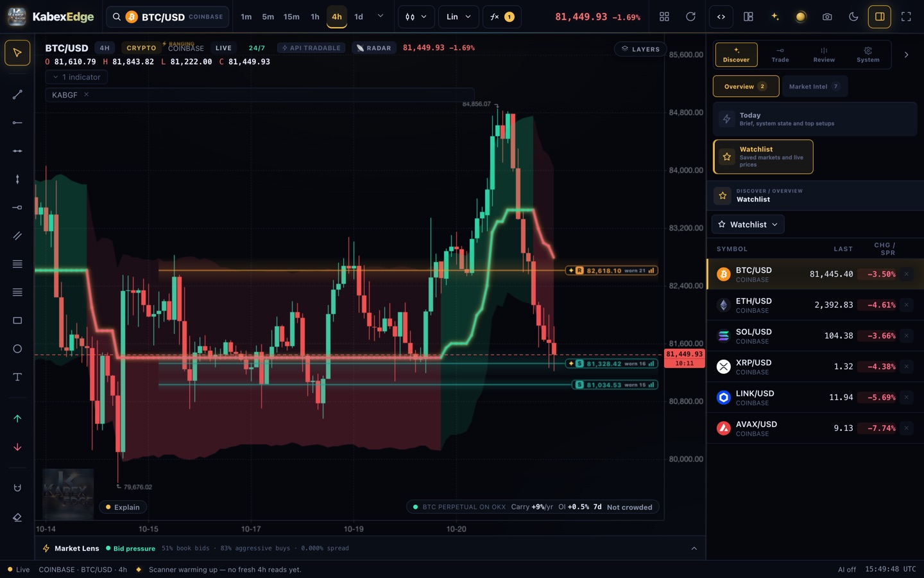
Task: Choose the parallel channel tool
Action: pyautogui.click(x=17, y=236)
